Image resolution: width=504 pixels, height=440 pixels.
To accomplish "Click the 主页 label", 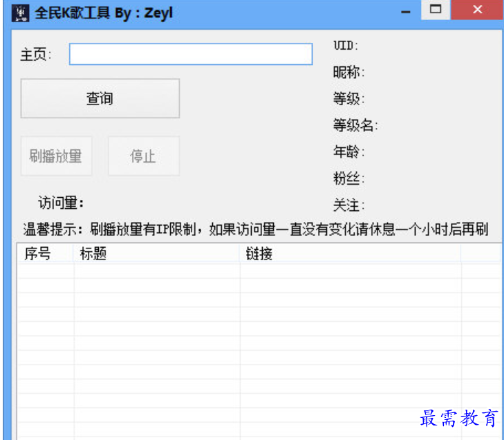I will click(x=36, y=55).
